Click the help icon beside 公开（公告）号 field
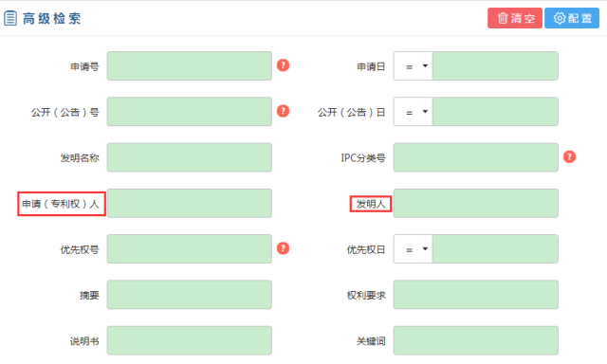 tap(283, 111)
